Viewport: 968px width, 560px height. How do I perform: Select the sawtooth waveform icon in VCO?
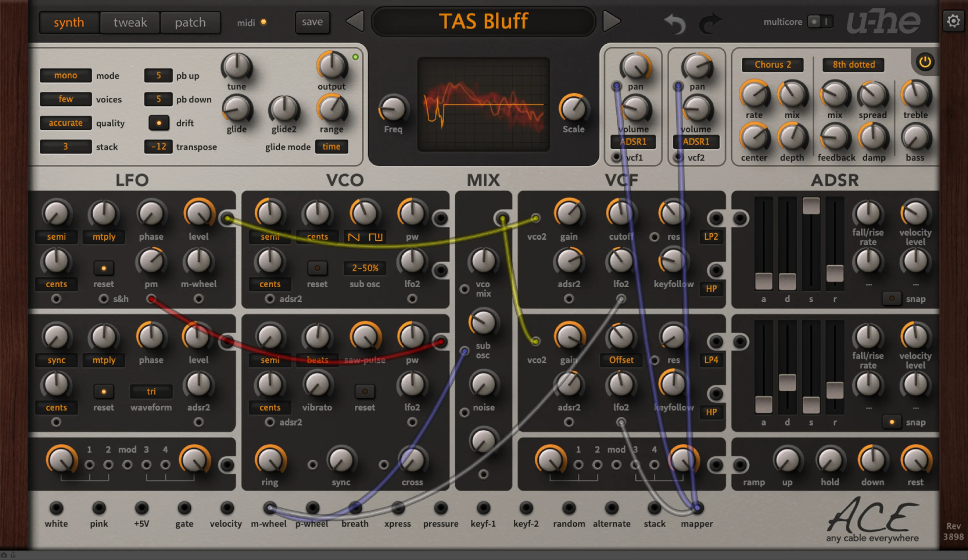(355, 236)
